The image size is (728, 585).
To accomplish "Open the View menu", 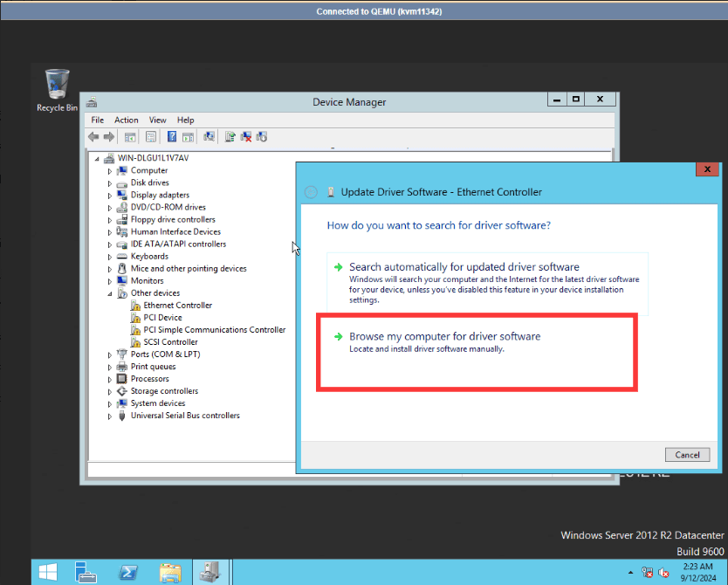I will (157, 120).
